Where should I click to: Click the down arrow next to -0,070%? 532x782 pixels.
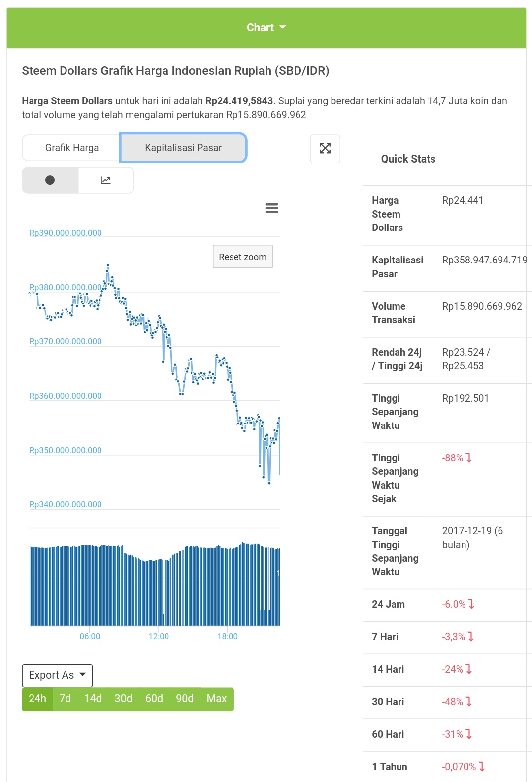click(x=482, y=767)
